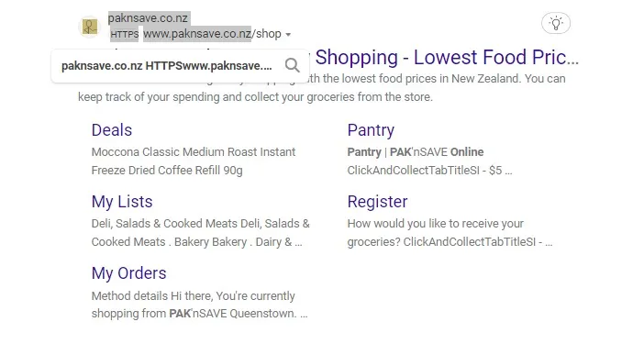The image size is (644, 344).
Task: Click the Deli, Salads & Cooked Meats text
Action: pyautogui.click(x=200, y=232)
